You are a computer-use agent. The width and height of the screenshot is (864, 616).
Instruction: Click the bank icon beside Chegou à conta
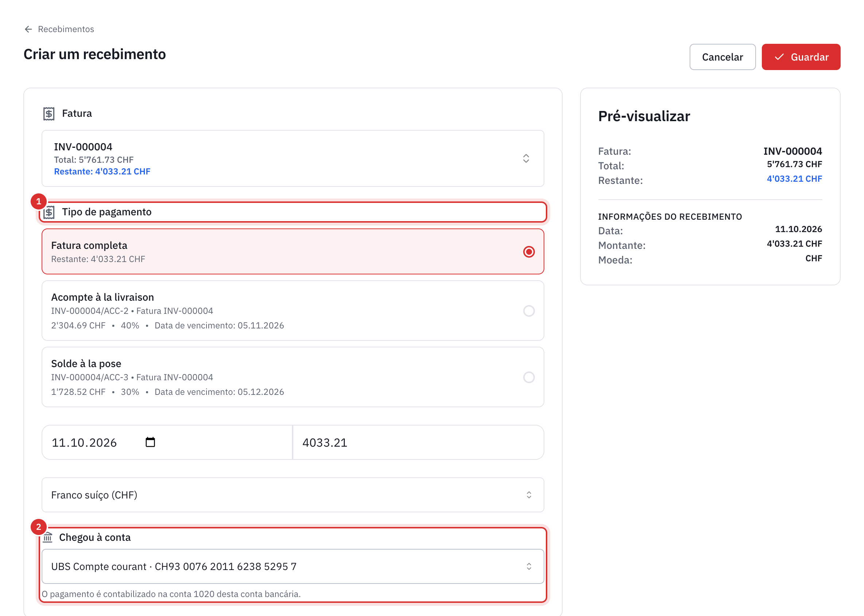pyautogui.click(x=47, y=538)
